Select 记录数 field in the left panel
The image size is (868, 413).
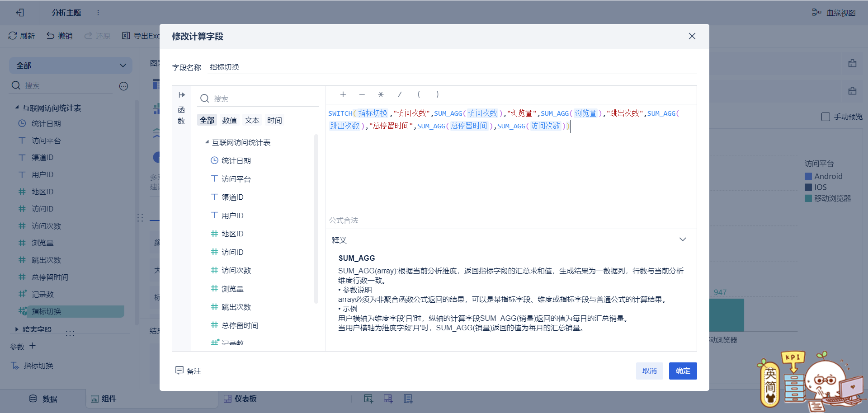click(x=42, y=294)
